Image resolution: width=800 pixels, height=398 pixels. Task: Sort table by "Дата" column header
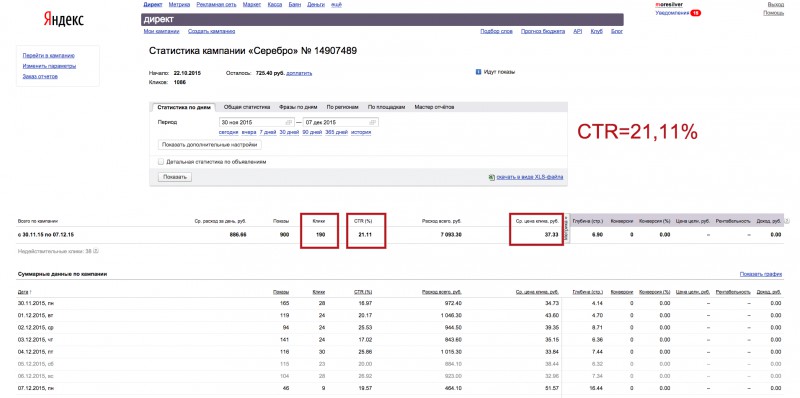pos(24,292)
